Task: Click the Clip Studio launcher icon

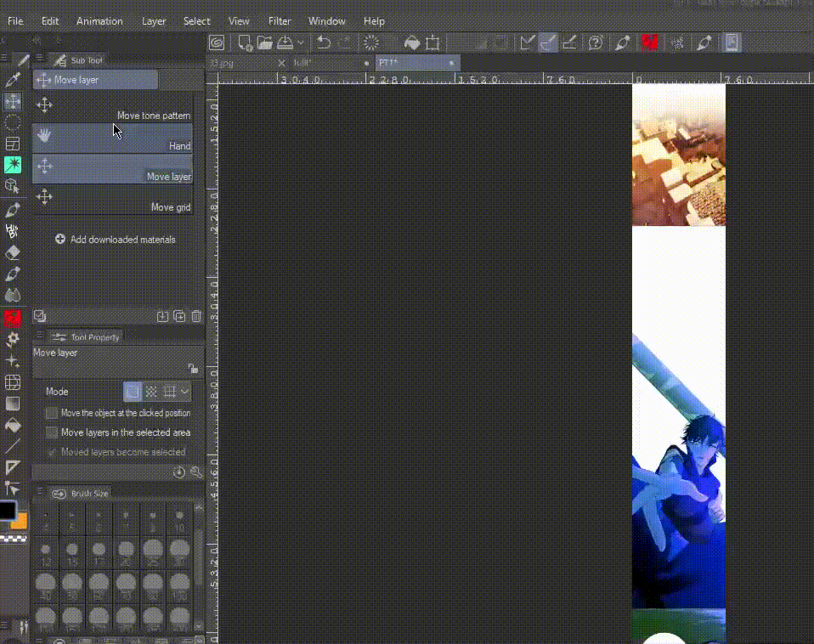Action: pyautogui.click(x=217, y=42)
